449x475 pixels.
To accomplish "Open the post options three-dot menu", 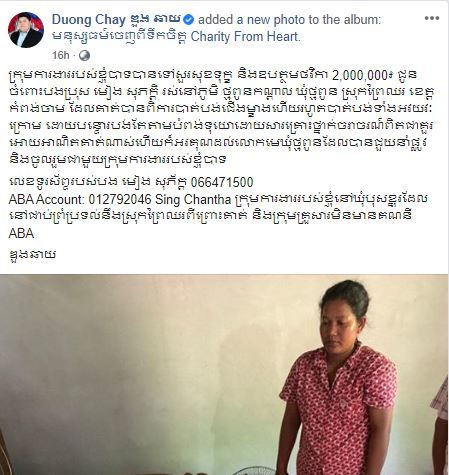I will point(432,18).
